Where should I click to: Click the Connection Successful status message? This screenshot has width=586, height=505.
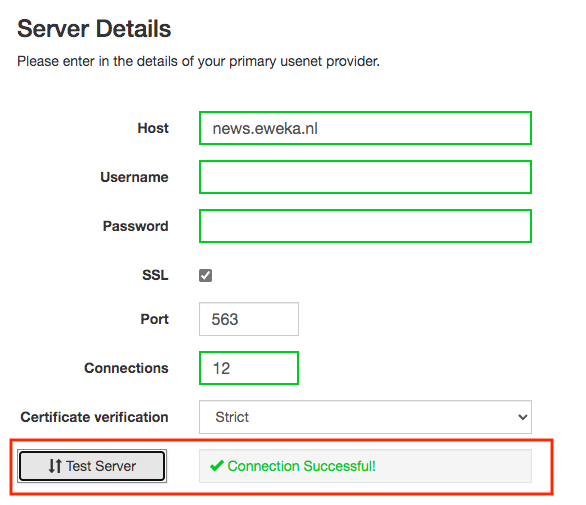click(x=301, y=466)
